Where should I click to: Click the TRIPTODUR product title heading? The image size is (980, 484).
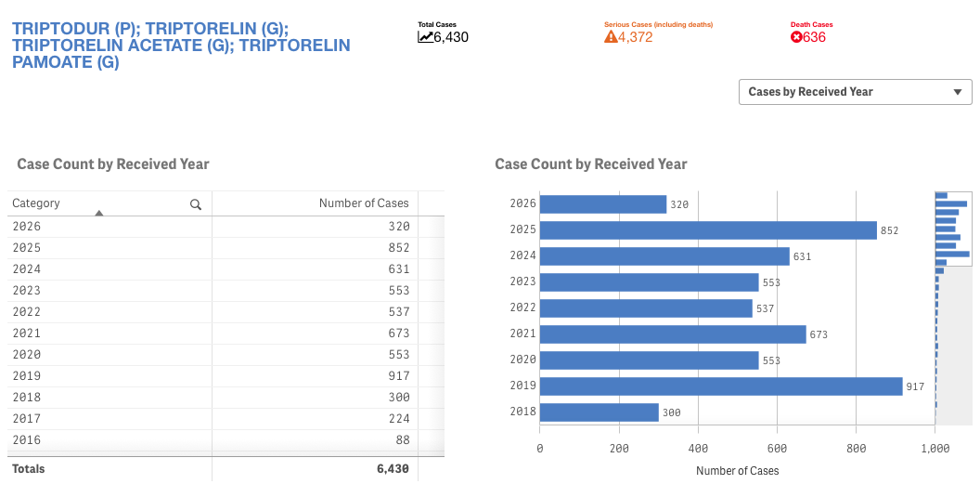coord(181,46)
